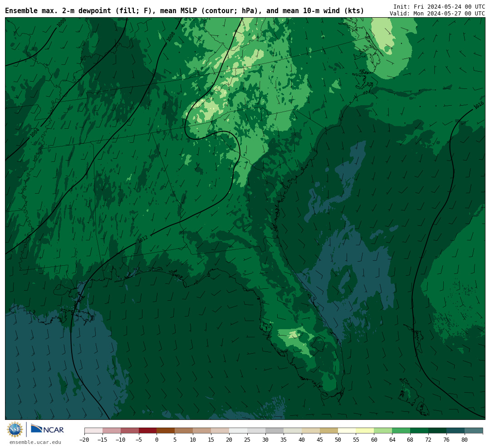Click the colorbar label 72

click(x=429, y=439)
